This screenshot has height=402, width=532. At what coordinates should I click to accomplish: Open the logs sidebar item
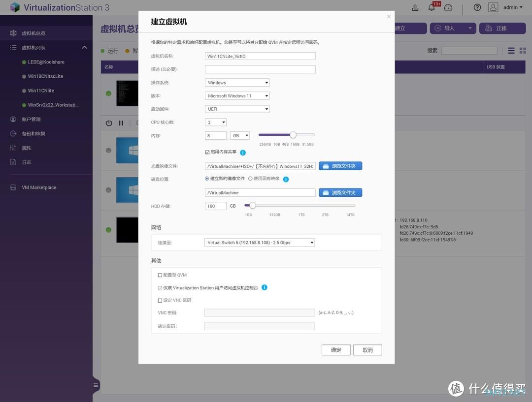[x=27, y=162]
